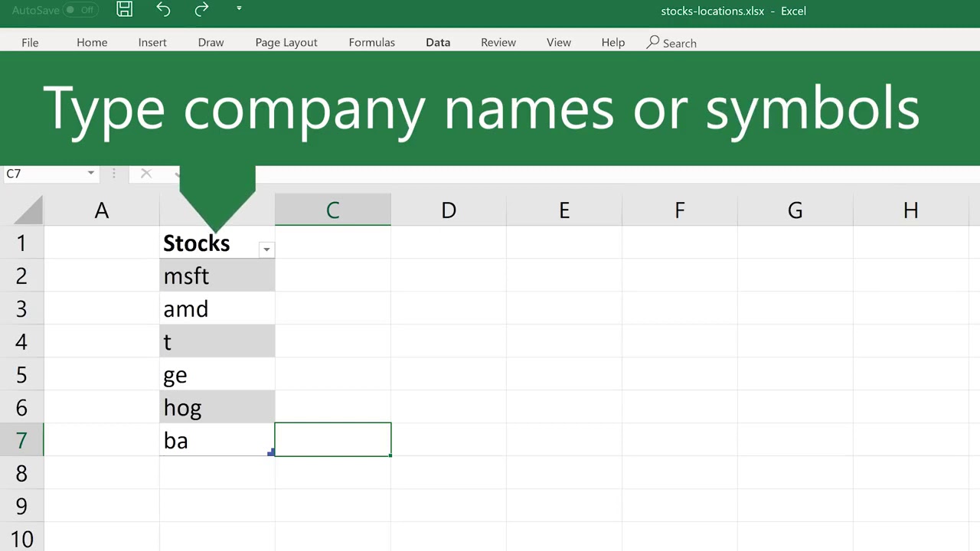The width and height of the screenshot is (980, 551).
Task: Click the Select All corner triangle
Action: [x=28, y=210]
